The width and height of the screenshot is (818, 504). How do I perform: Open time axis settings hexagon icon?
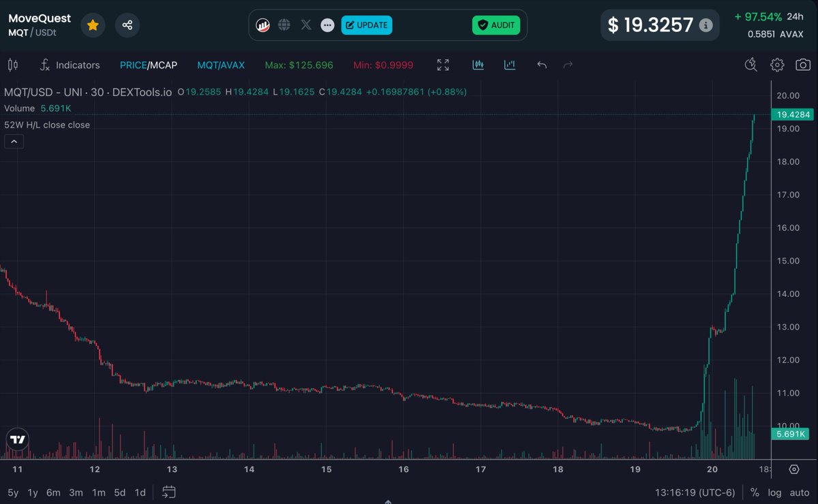794,469
